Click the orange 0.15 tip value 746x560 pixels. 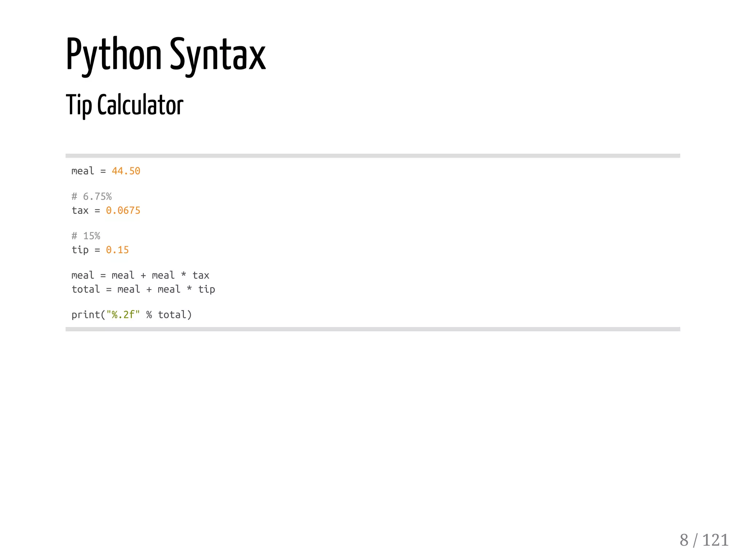[117, 250]
